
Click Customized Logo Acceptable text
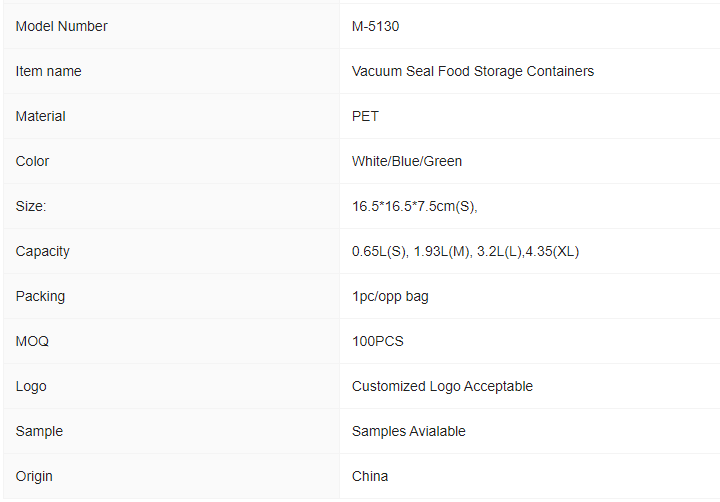click(x=442, y=386)
